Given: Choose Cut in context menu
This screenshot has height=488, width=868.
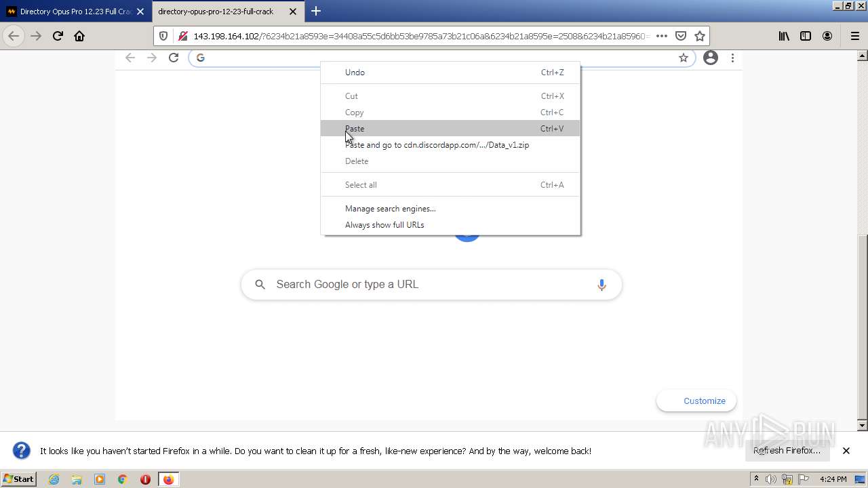Looking at the screenshot, I should click(x=450, y=96).
